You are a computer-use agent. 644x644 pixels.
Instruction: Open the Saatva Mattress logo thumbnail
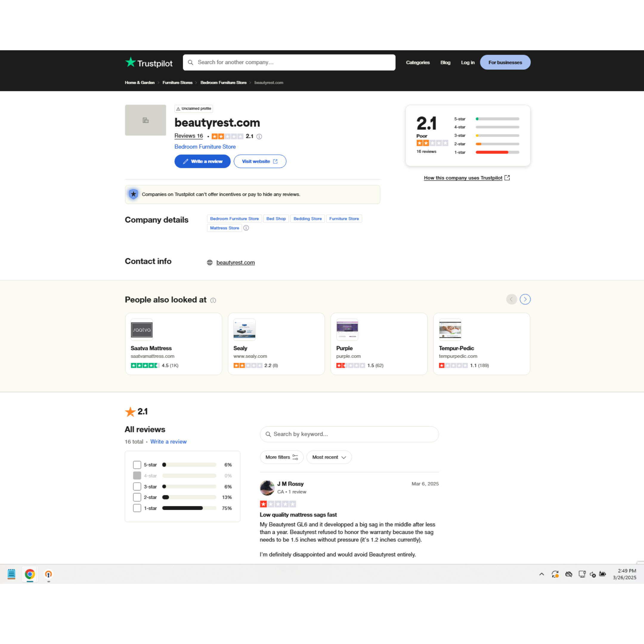tap(142, 330)
